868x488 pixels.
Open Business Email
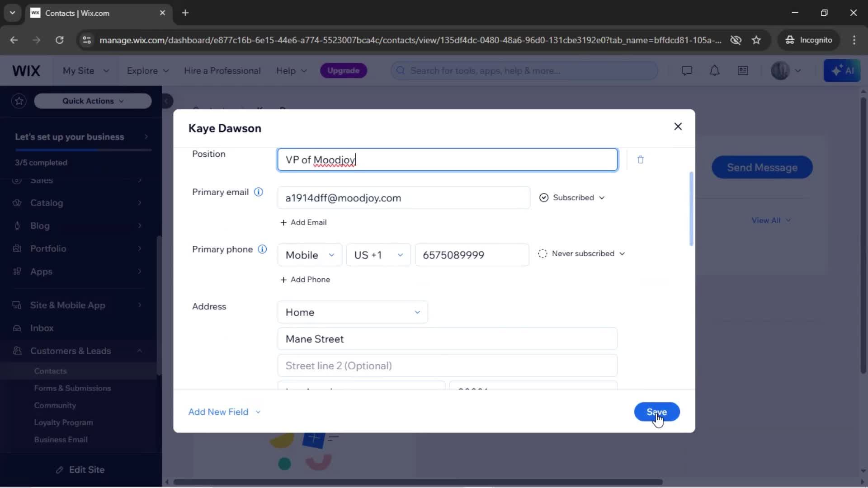coord(61,440)
